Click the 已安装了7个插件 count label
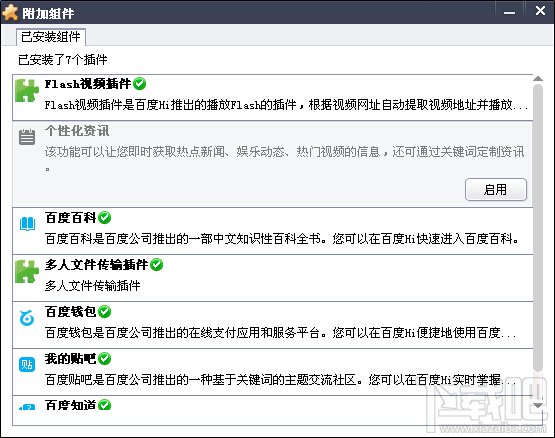The width and height of the screenshot is (555, 438). (63, 59)
